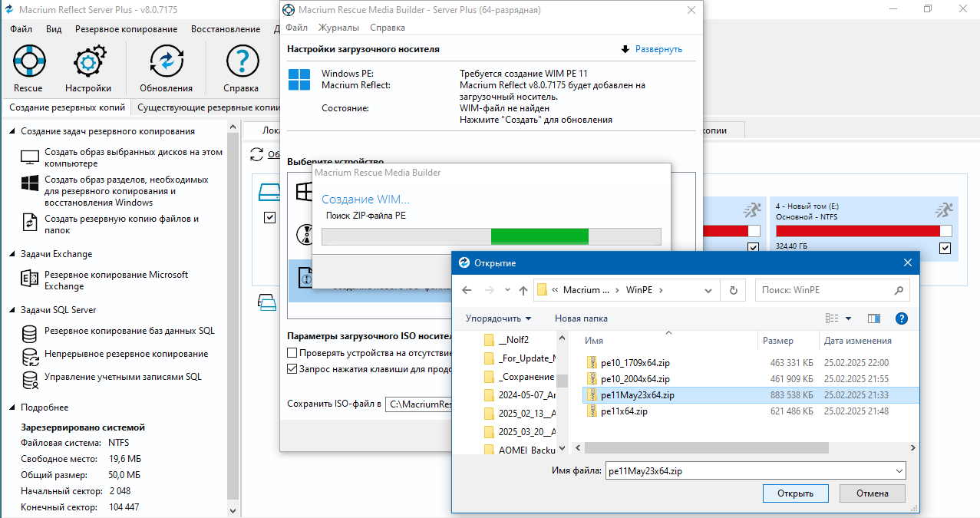Open Восстановление menu in Macrium Reflect

tap(226, 29)
